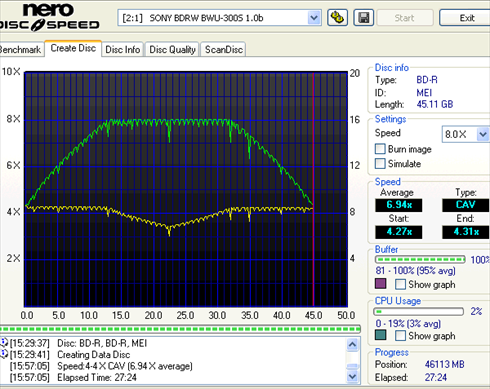Enable Show graph under CPU Usage
Screen dimensions: 490x389
400,336
